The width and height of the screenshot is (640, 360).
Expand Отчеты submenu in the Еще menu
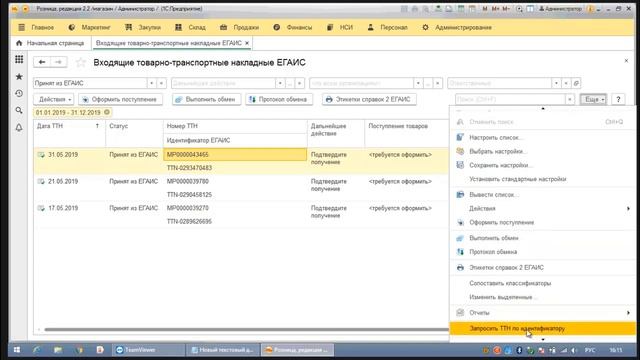point(542,313)
